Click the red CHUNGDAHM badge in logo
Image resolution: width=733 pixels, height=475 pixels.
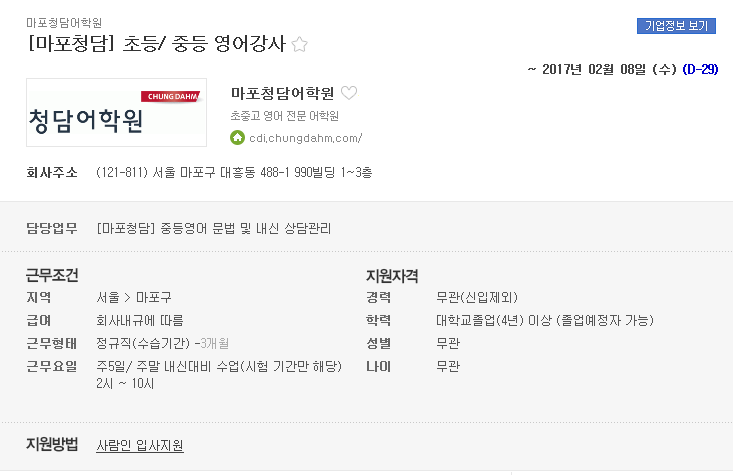(x=171, y=96)
